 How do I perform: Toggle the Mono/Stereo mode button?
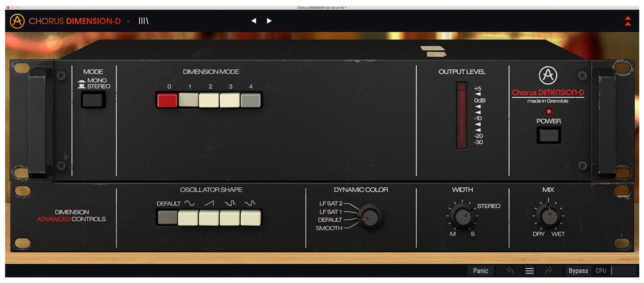pos(93,100)
